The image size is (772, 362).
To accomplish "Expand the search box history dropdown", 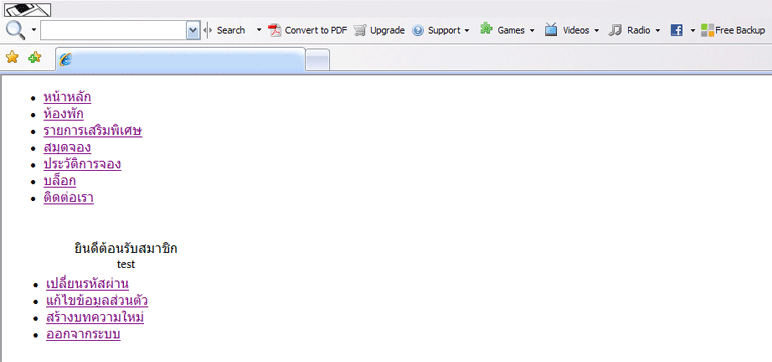I will coord(193,31).
